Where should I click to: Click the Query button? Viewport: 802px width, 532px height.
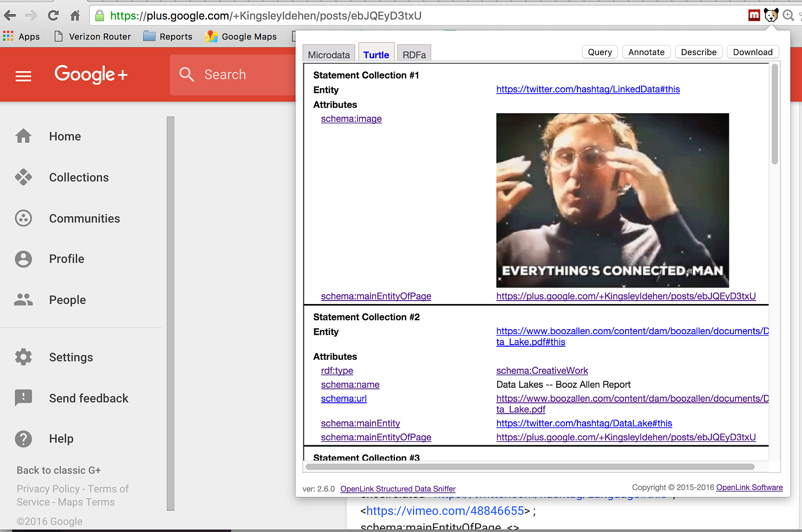click(x=600, y=52)
